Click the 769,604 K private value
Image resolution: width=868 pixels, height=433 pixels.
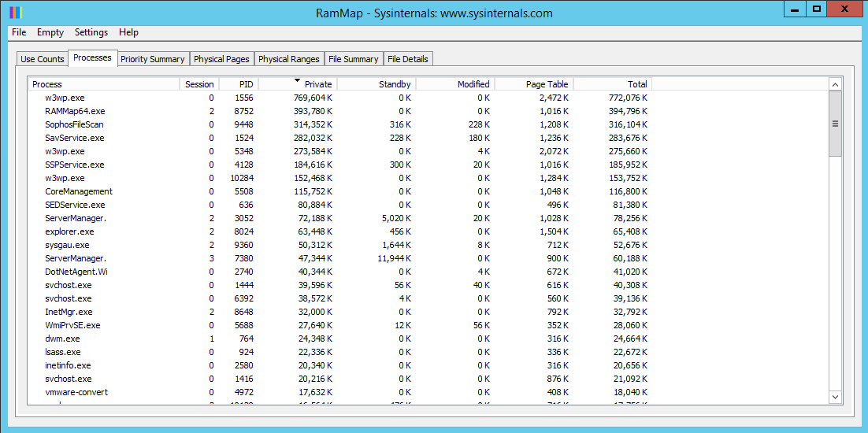click(313, 98)
